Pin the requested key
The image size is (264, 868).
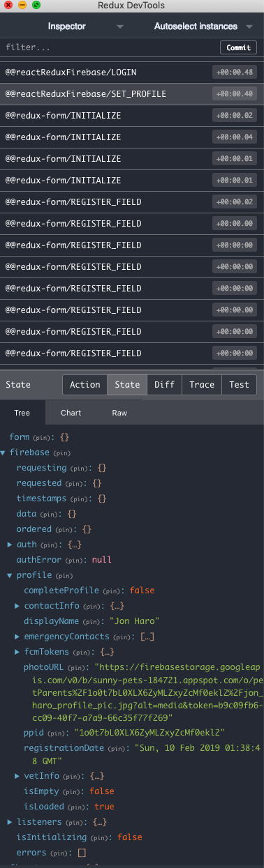click(x=75, y=483)
